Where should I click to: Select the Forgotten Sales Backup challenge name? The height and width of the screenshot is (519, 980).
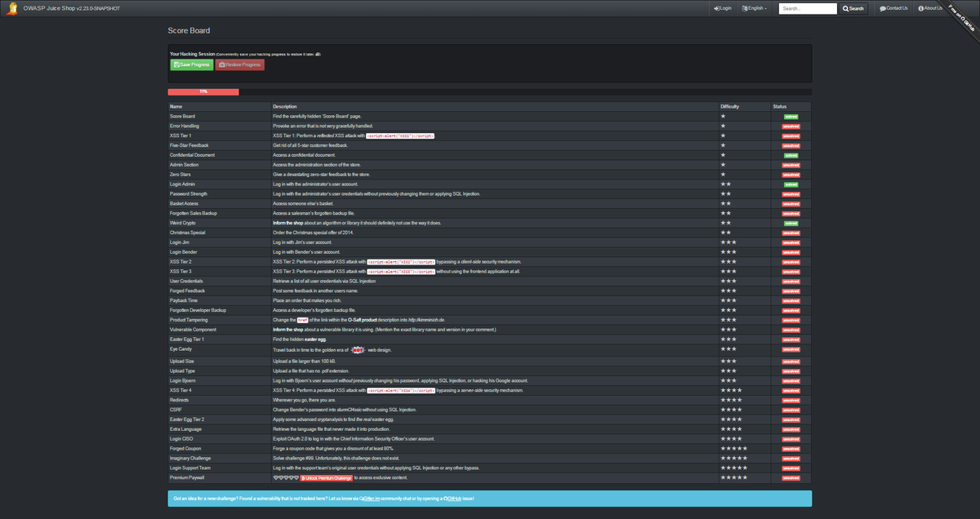194,213
